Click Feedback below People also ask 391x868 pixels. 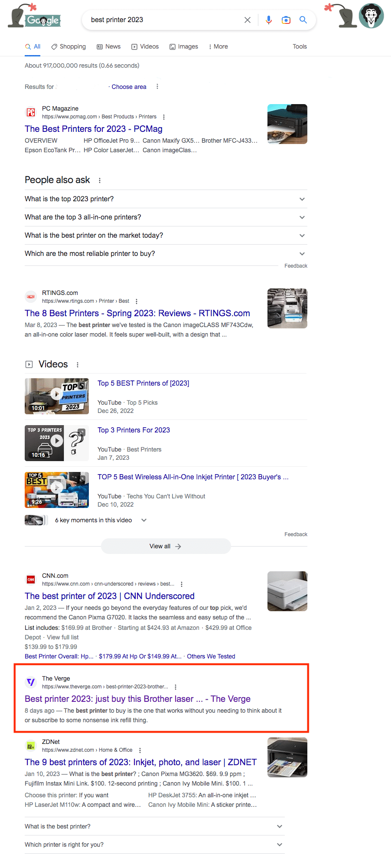[x=296, y=266]
